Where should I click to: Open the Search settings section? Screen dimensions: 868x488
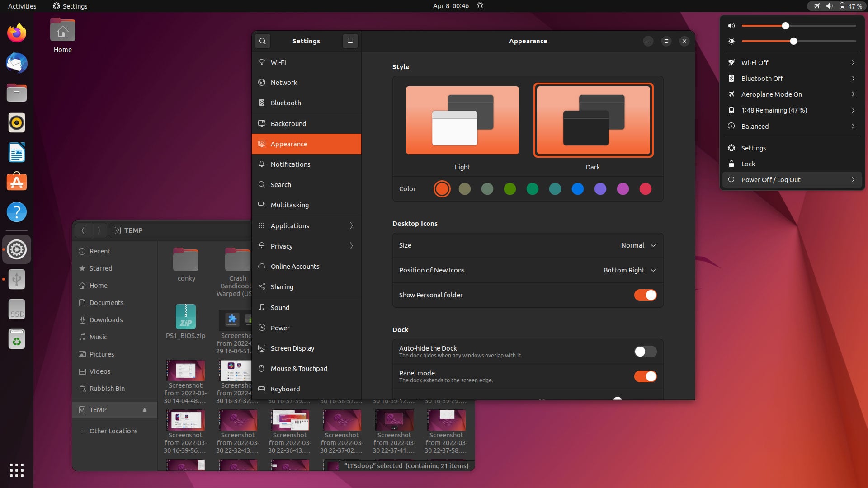[281, 184]
